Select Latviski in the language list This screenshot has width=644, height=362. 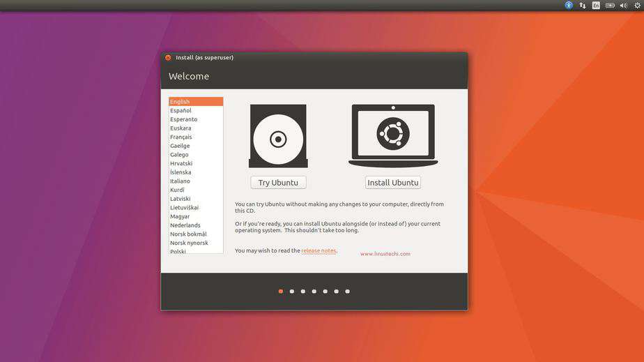point(196,199)
